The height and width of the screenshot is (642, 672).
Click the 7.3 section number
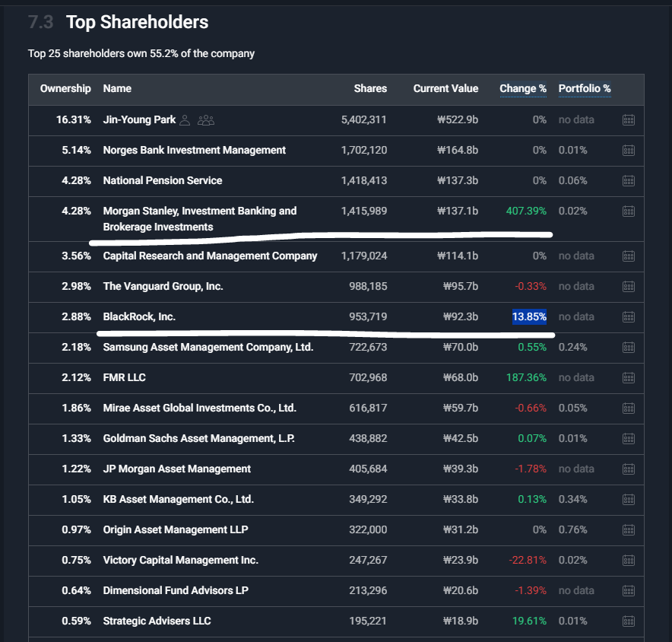41,22
